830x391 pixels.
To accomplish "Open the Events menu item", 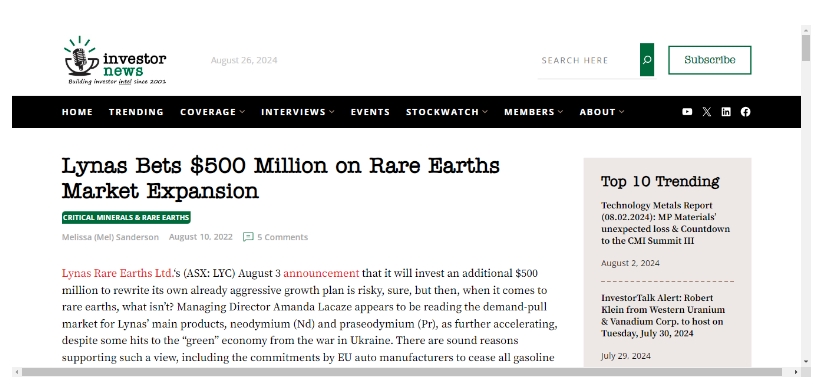I will [370, 112].
